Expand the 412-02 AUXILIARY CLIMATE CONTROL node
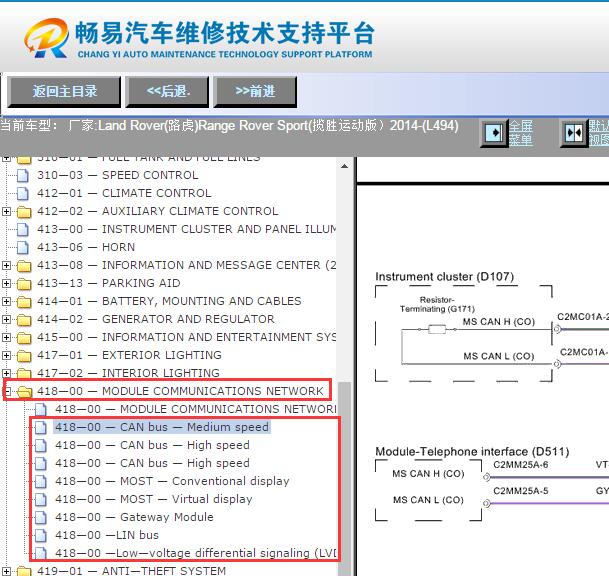609x576 pixels. [x=6, y=211]
